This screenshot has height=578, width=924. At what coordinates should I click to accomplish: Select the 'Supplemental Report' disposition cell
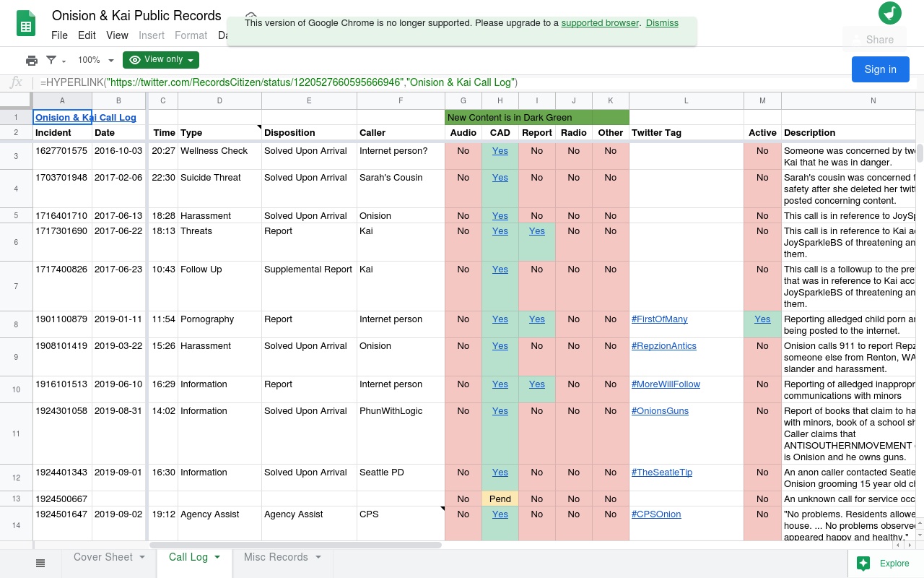(309, 286)
